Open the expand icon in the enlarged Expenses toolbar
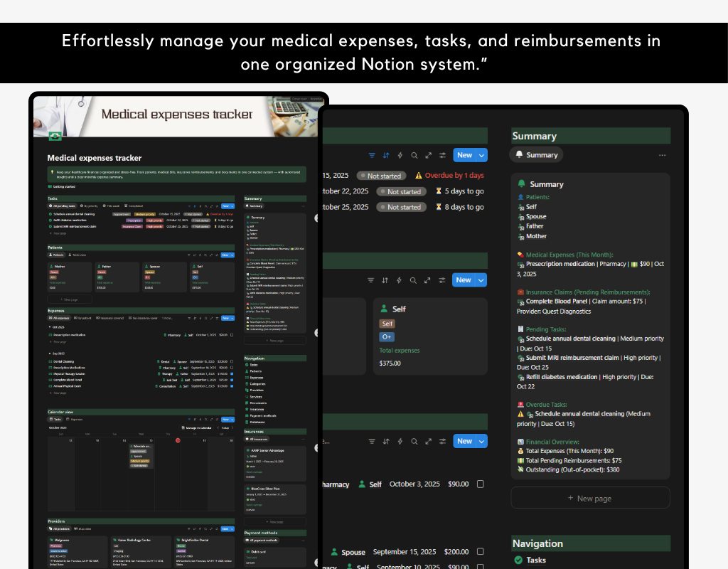 coord(428,441)
